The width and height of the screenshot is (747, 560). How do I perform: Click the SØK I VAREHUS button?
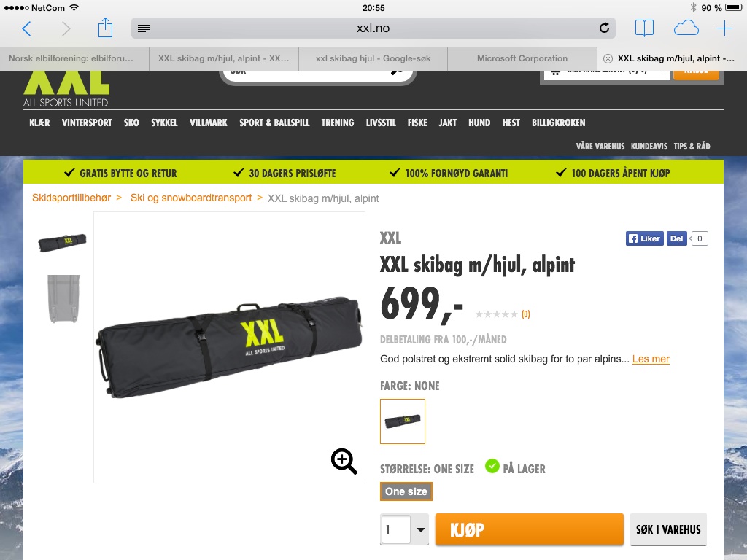click(668, 529)
